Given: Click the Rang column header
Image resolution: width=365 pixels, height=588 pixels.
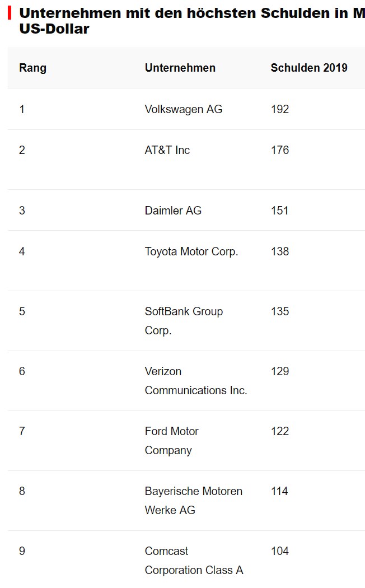Looking at the screenshot, I should [32, 68].
